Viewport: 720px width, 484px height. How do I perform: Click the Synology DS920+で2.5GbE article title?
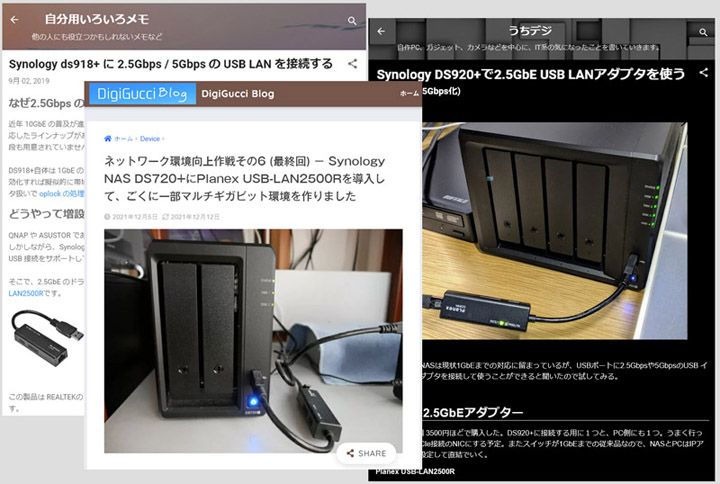pyautogui.click(x=530, y=74)
